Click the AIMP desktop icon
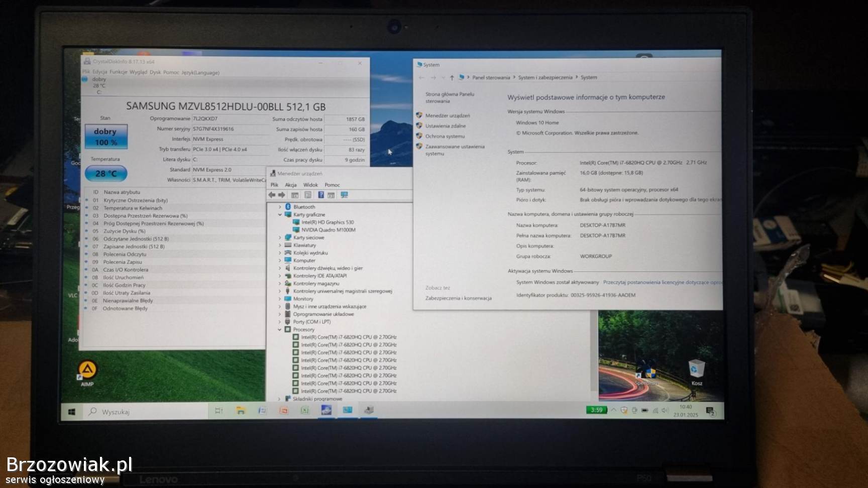The image size is (868, 488). [87, 374]
